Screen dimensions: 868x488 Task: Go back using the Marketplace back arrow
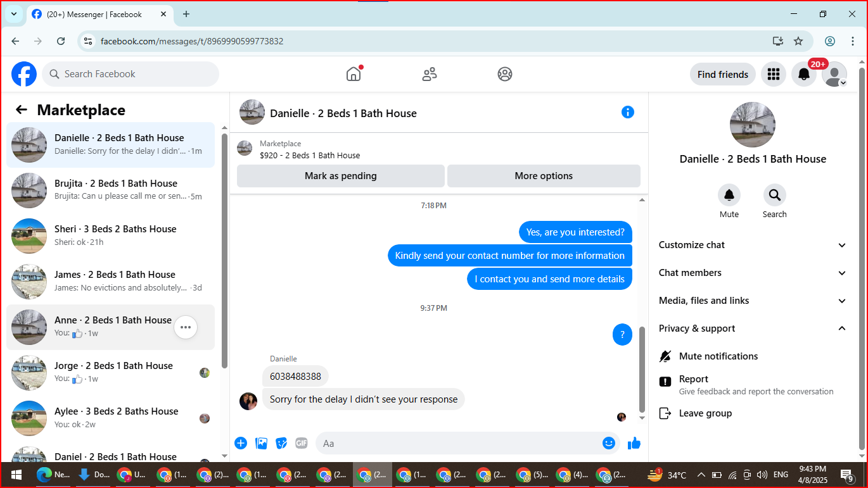click(22, 109)
